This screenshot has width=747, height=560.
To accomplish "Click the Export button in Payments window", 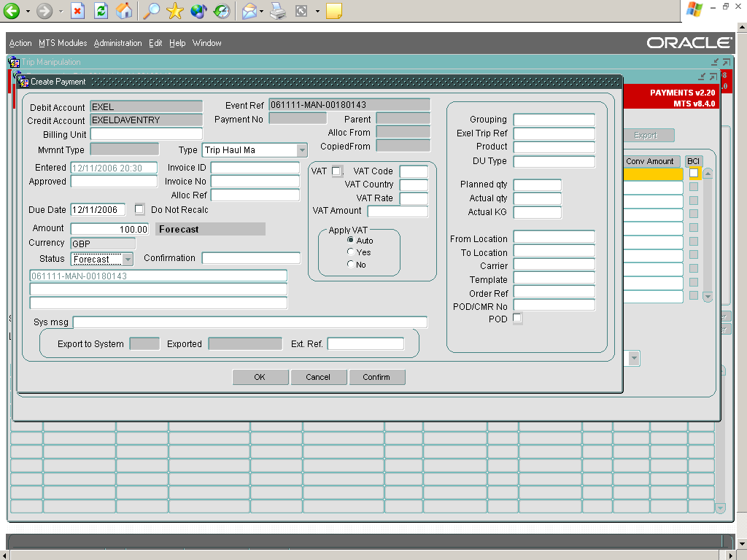I will point(649,135).
